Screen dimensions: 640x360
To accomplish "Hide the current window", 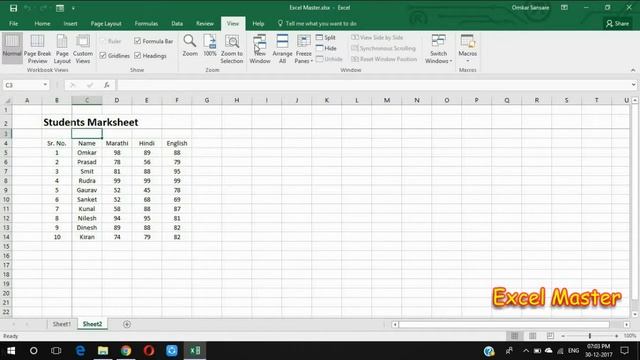I will click(x=326, y=48).
